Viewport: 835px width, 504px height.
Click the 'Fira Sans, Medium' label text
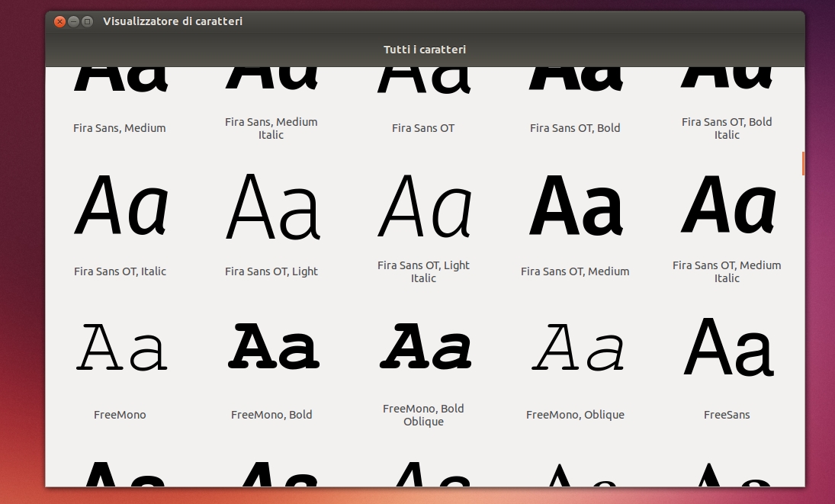119,128
